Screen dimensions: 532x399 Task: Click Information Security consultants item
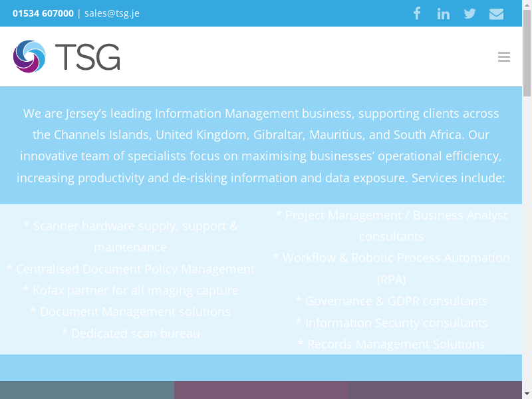pos(392,323)
